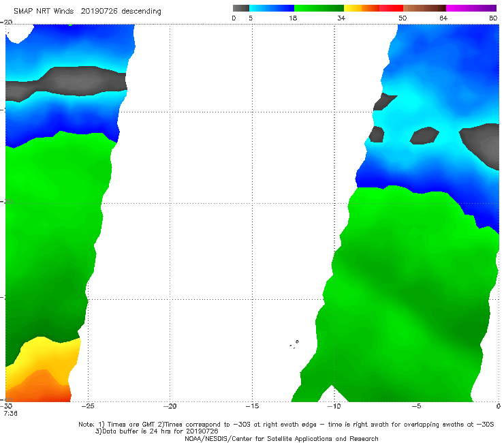This screenshot has height=443, width=504.
Task: Click the color scale label '64'
Action: 443,18
